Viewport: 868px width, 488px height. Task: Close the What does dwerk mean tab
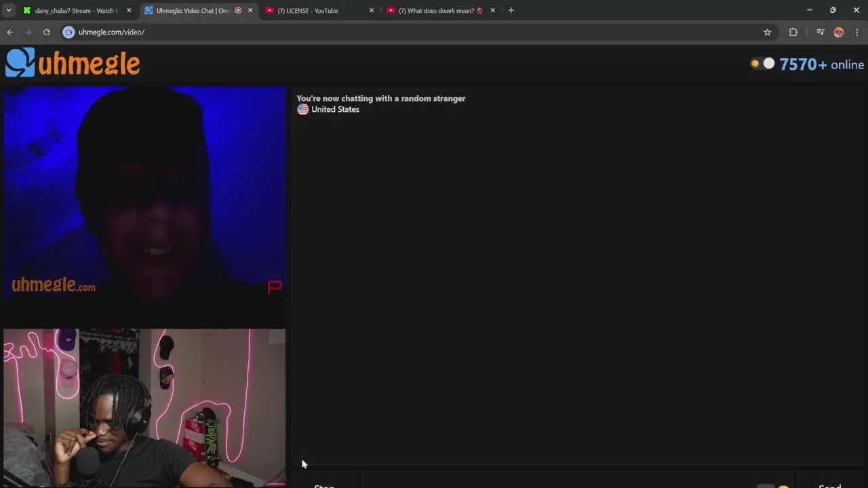tap(492, 10)
